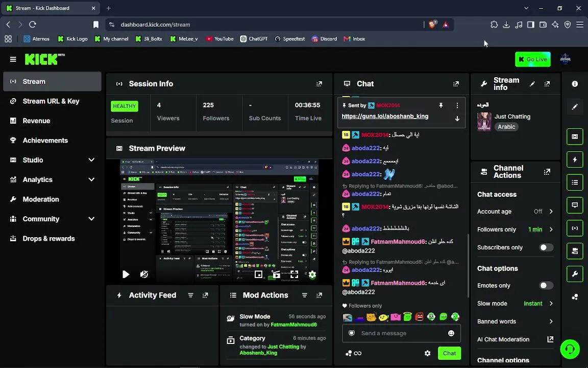Image resolution: width=588 pixels, height=368 pixels.
Task: Reload the browser page
Action: point(33,25)
